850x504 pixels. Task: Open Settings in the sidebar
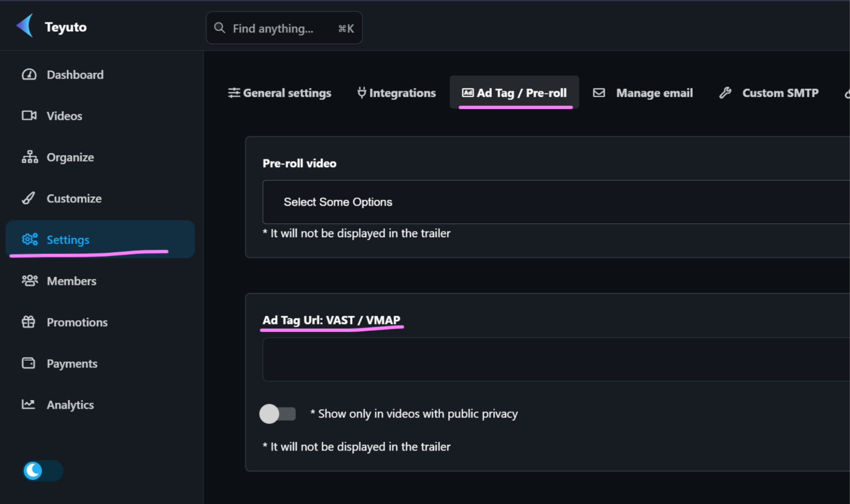coord(68,240)
